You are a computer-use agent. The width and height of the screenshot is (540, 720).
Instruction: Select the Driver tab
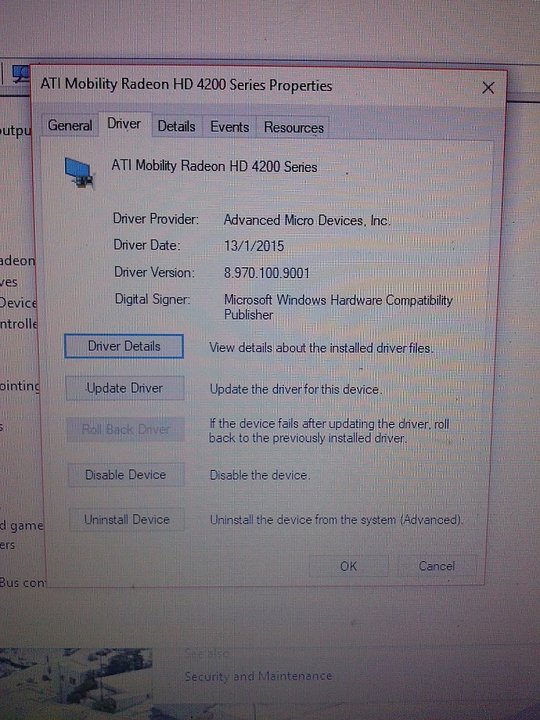[124, 124]
